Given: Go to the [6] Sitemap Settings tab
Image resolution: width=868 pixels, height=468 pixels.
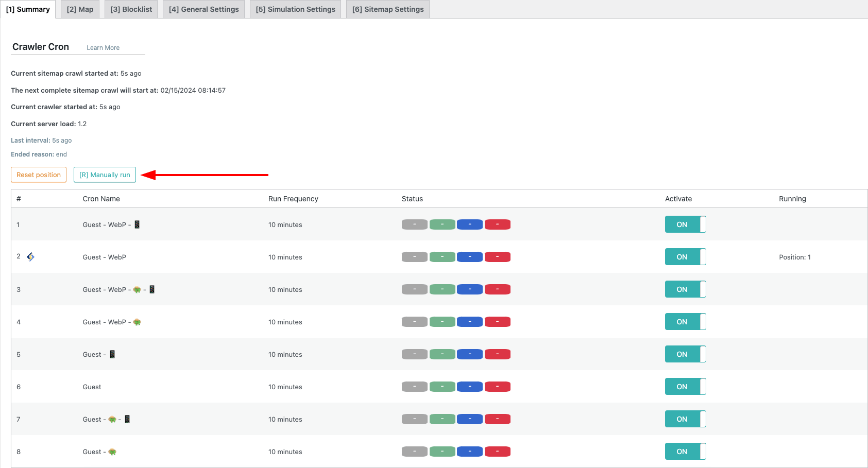Looking at the screenshot, I should (x=388, y=9).
